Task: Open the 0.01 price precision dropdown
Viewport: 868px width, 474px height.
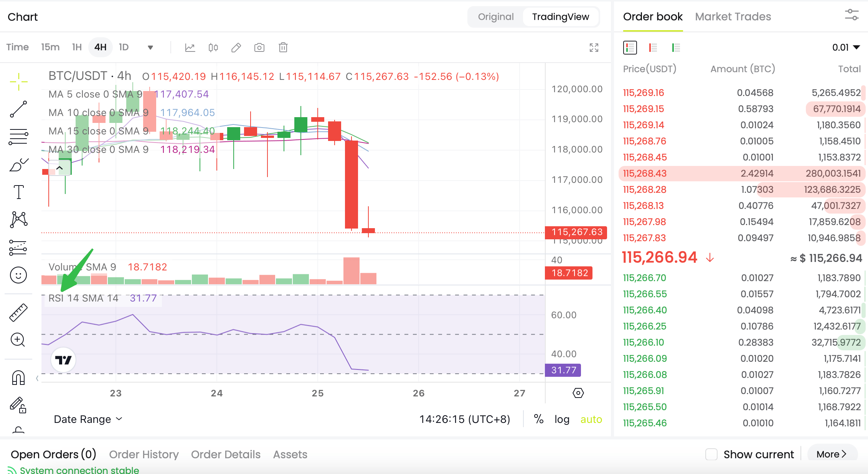Action: coord(846,48)
